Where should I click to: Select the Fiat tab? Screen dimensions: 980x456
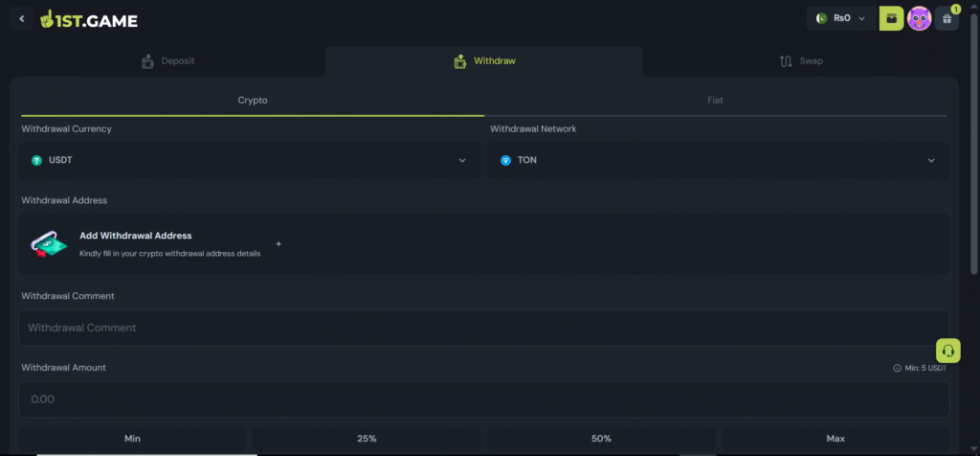point(715,100)
